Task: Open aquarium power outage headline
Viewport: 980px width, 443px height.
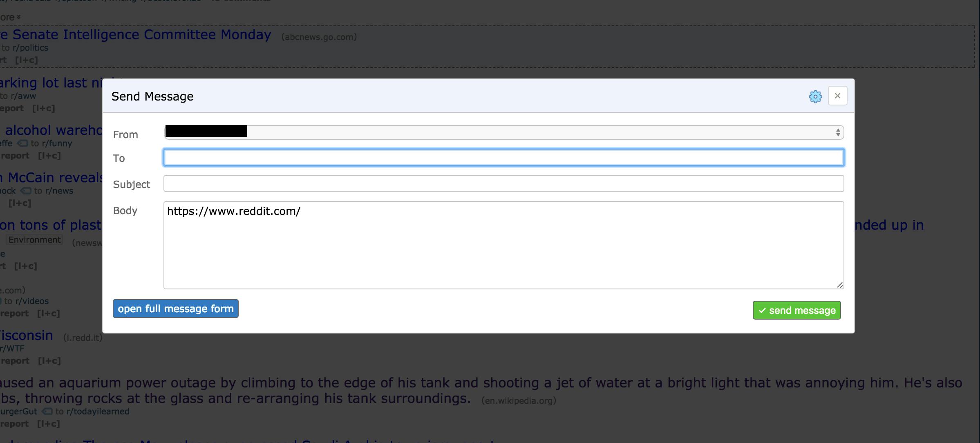Action: point(481,390)
